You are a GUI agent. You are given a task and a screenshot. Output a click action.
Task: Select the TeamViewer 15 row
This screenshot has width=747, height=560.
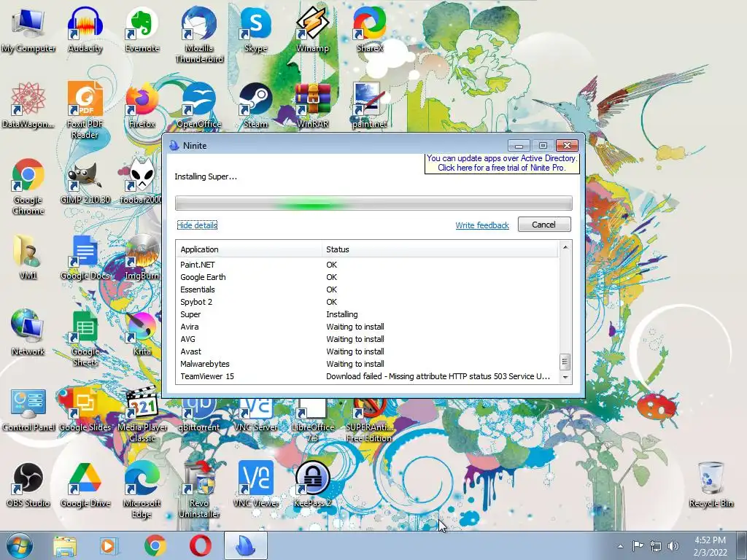point(368,376)
